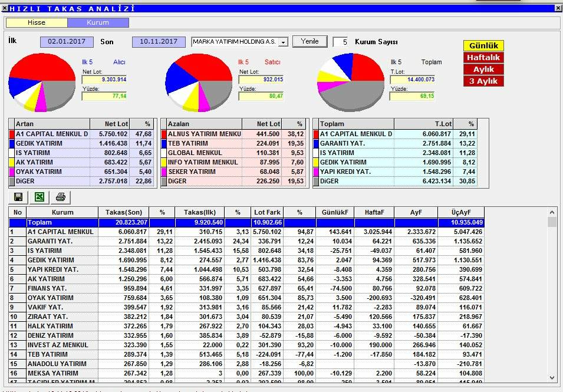Select the VAKIF YAT. row
563x392 pixels.
coord(246,307)
